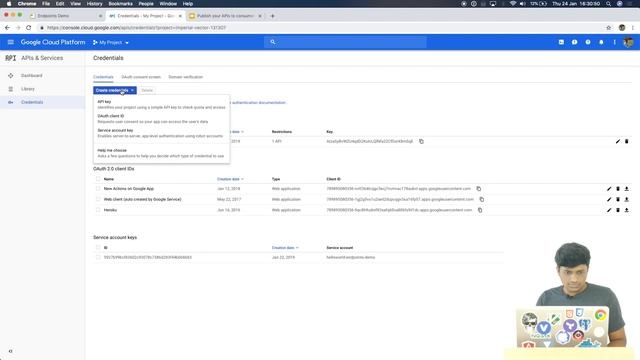Download JSON for New Actions on Google App

[627, 189]
